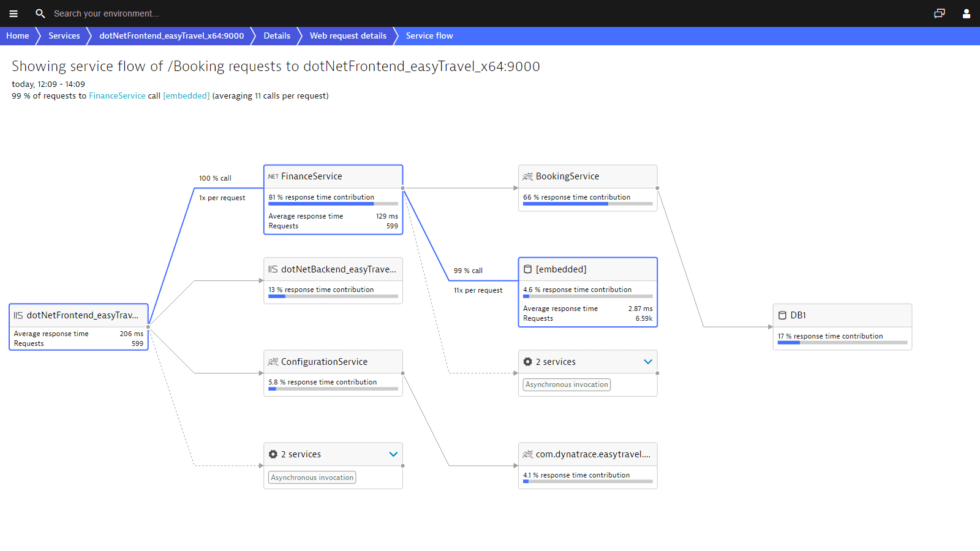Open Web request details breadcrumb
The height and width of the screenshot is (551, 980).
click(348, 36)
